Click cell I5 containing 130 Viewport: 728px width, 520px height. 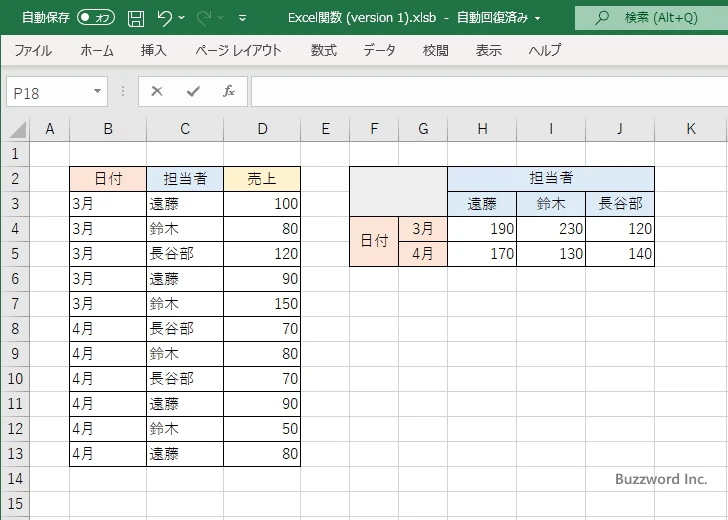(551, 254)
